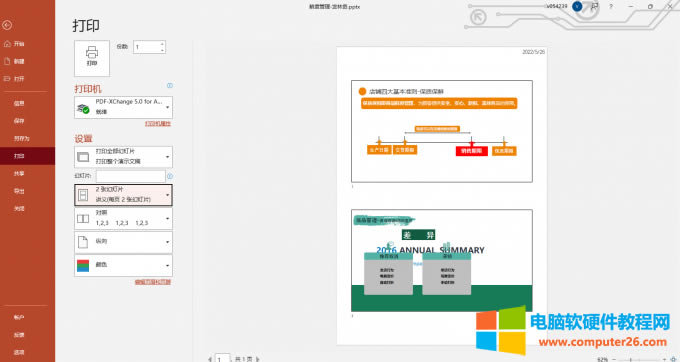The width and height of the screenshot is (680, 362).
Task: Open the Printer Properties link
Action: pos(158,124)
